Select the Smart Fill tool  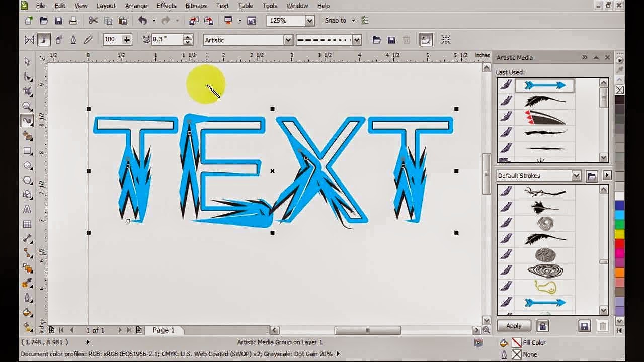click(x=27, y=136)
